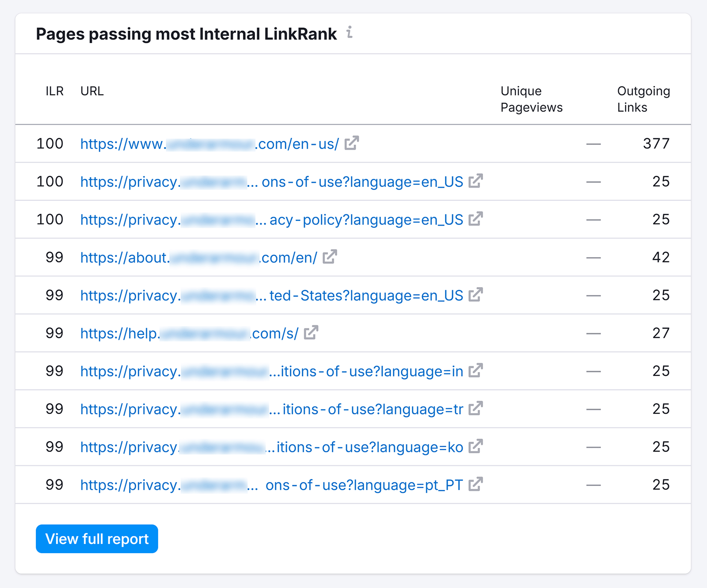Open the en_US conditions-of-use page in new tab
The image size is (707, 588).
click(475, 182)
